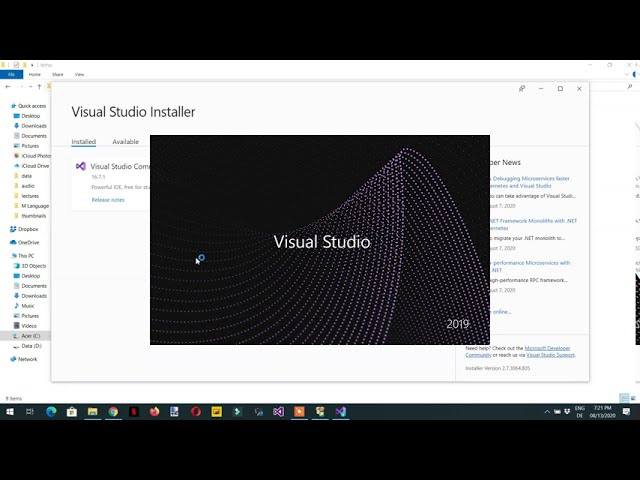Open the Windows Start menu
Screen dimensions: 640x480
point(9,412)
